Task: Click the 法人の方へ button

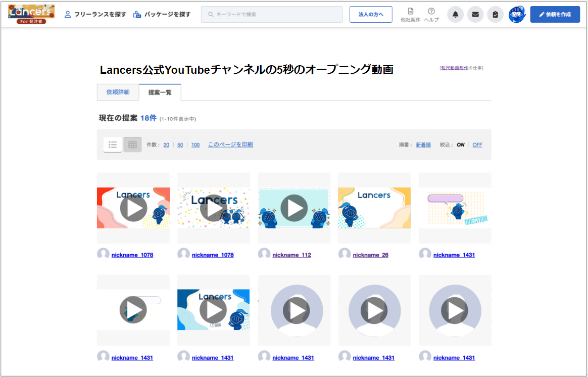Action: 371,14
